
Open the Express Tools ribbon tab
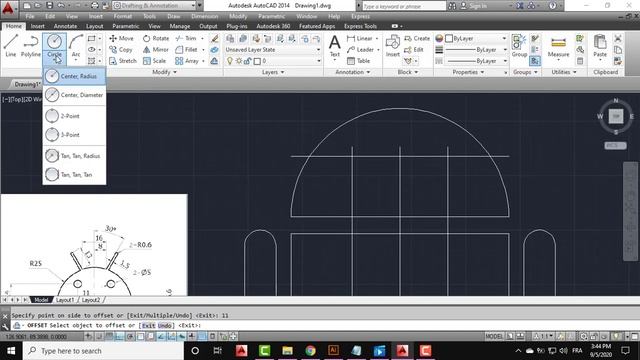(x=360, y=26)
